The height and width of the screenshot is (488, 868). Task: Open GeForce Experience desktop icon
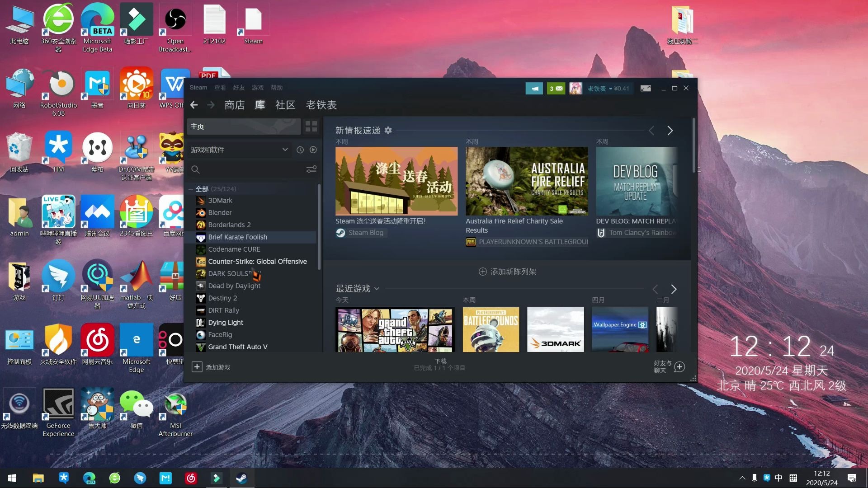tap(58, 412)
